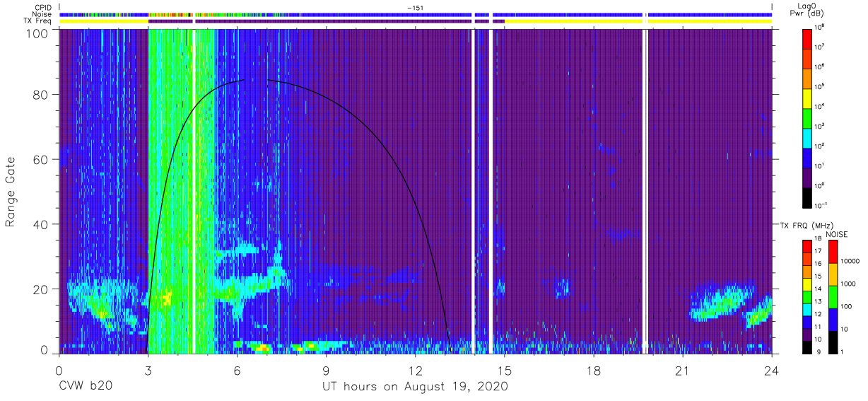Click the 10^8 label on power colorbar
868x401 pixels.
[x=819, y=27]
